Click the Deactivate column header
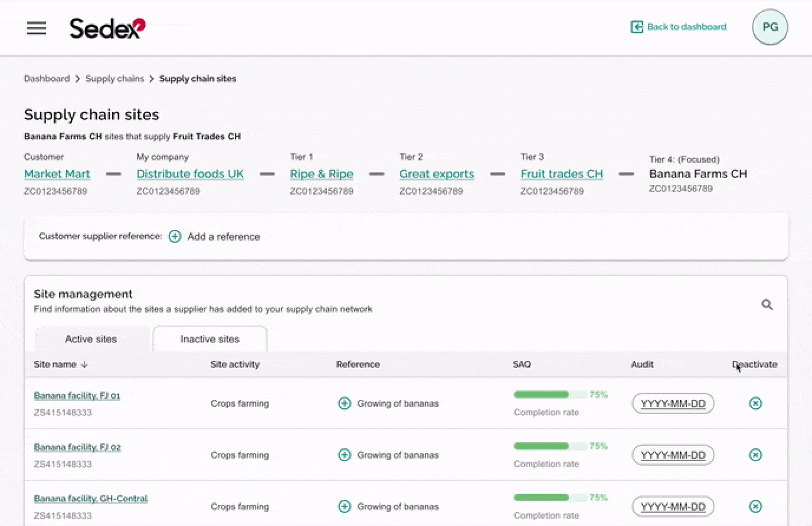812x526 pixels. pyautogui.click(x=755, y=364)
